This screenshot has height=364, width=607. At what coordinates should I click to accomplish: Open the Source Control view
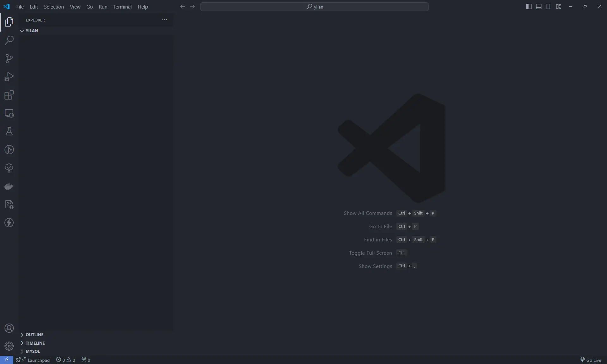pyautogui.click(x=9, y=58)
